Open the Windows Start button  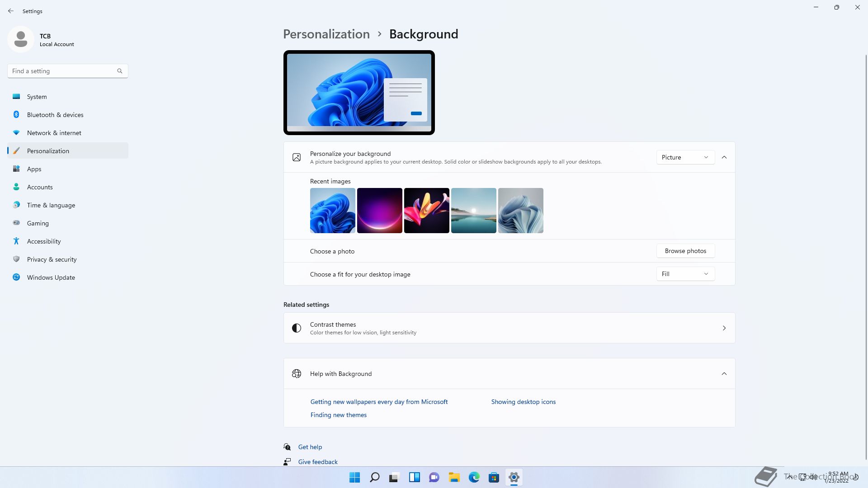[355, 477]
